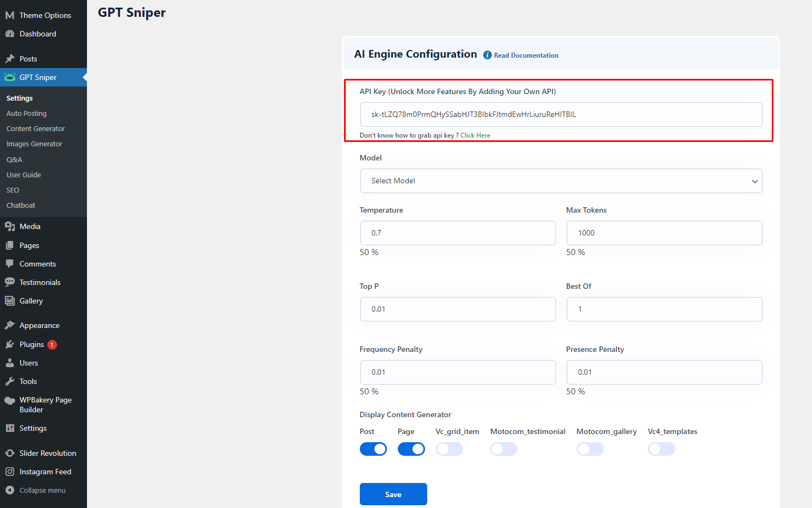The width and height of the screenshot is (812, 508).
Task: Click the Instagram Feed camera icon
Action: [x=10, y=472]
